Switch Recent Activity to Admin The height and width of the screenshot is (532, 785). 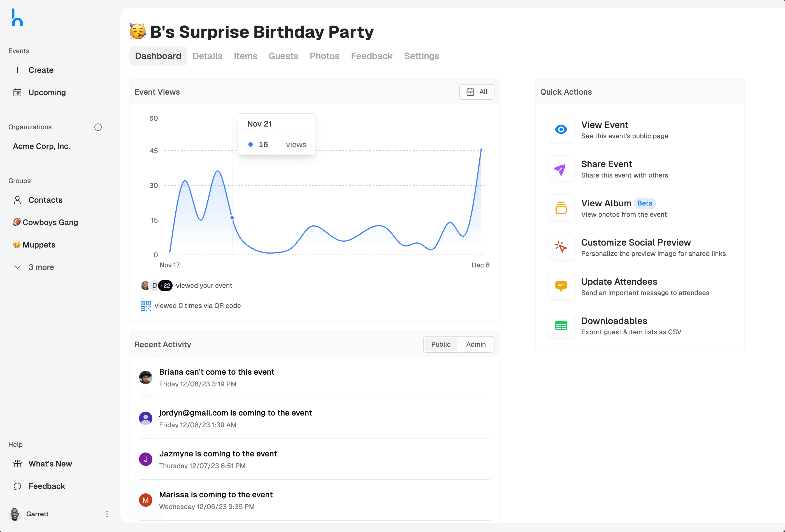coord(476,344)
